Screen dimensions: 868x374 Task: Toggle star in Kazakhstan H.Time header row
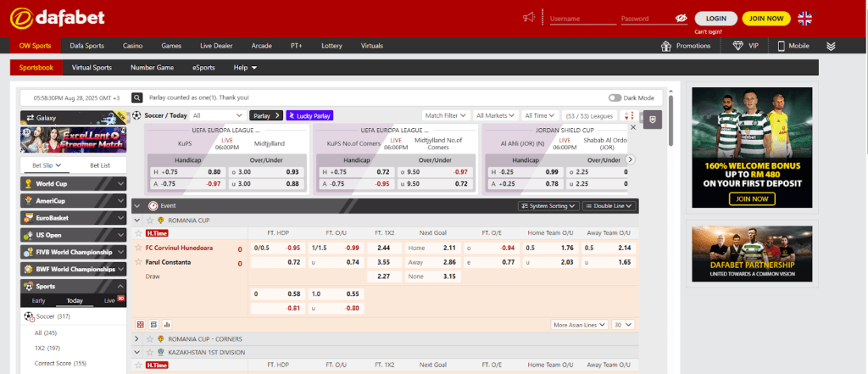(138, 365)
